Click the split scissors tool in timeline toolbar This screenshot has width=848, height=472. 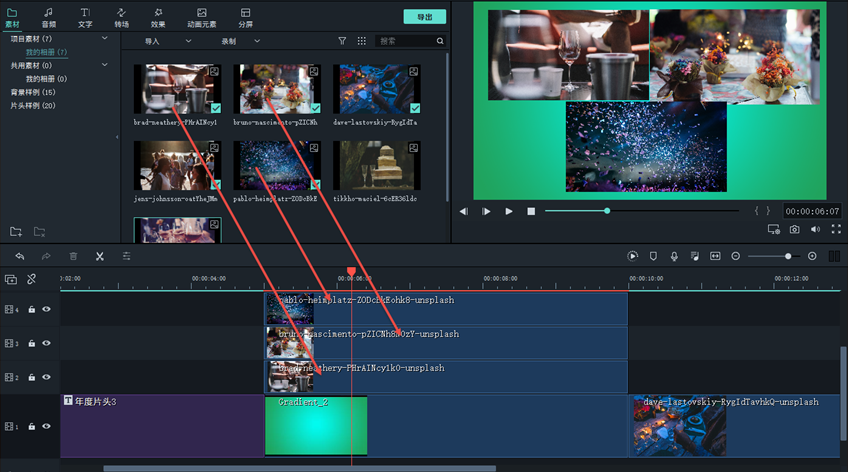(100, 256)
